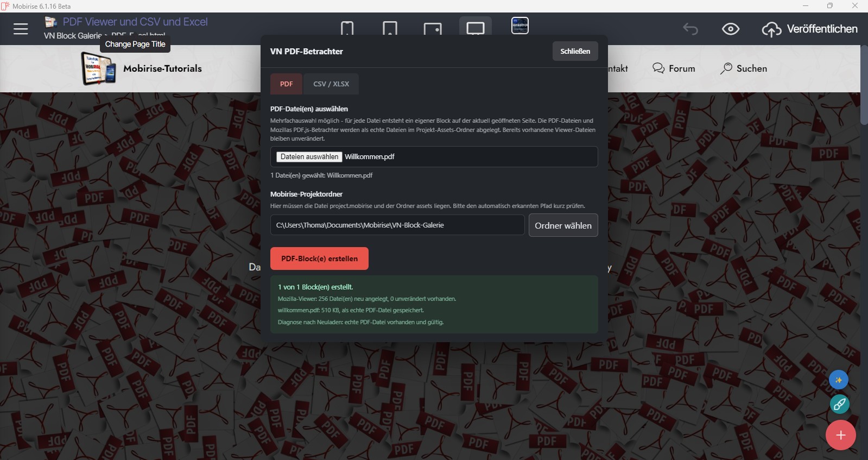
Task: Click the Veröffentlichen label
Action: pyautogui.click(x=822, y=29)
